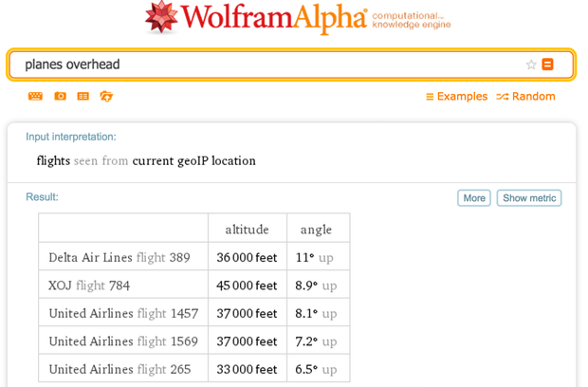Click the '33 000 feet' altitude cell
The image size is (588, 387).
(248, 368)
